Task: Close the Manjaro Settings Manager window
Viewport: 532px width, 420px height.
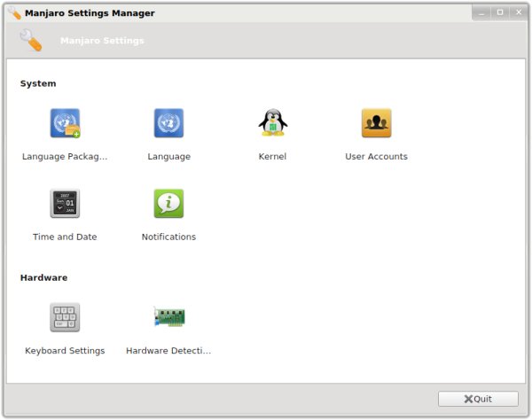Action: coord(519,13)
